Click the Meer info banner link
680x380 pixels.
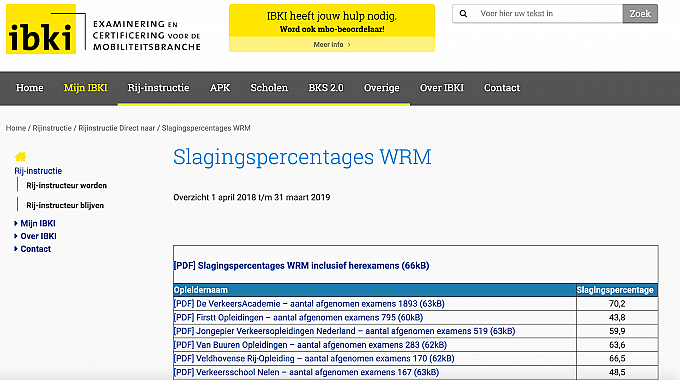332,44
